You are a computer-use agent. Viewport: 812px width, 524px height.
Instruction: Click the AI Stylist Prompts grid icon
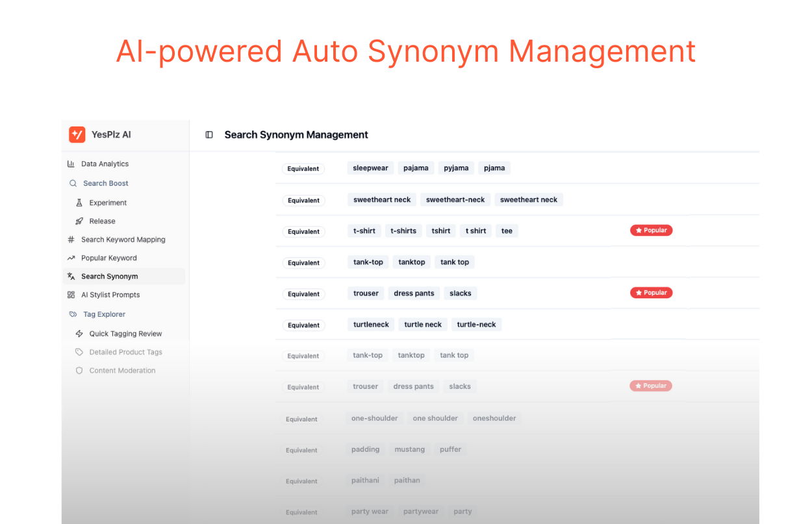click(x=71, y=295)
